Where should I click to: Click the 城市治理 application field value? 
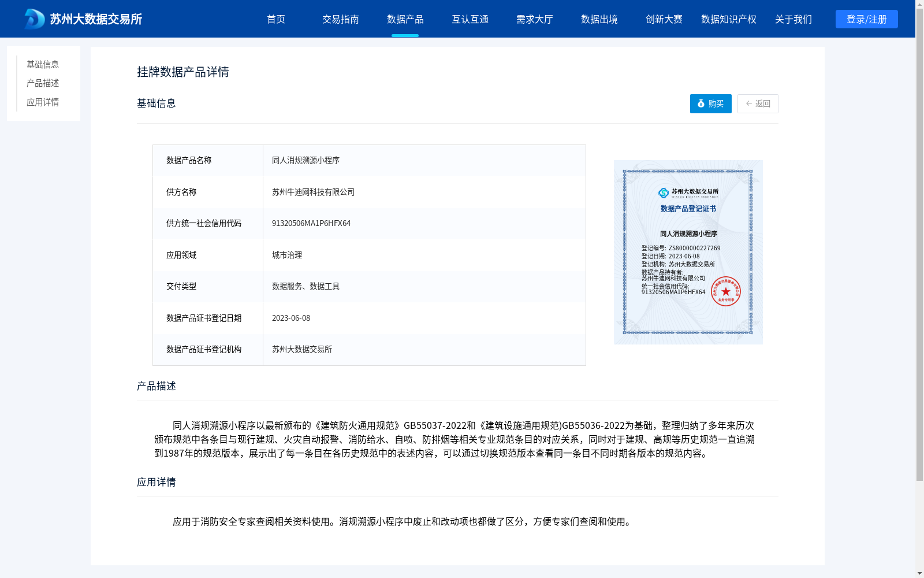[287, 255]
